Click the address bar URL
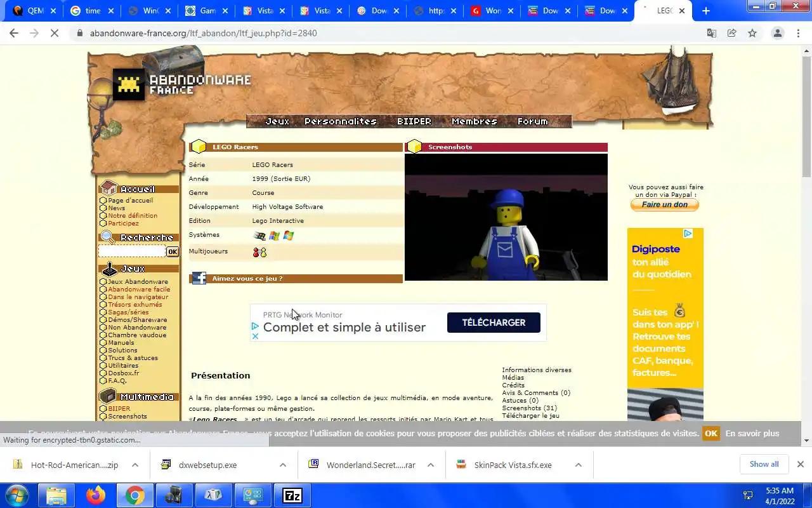 click(203, 33)
